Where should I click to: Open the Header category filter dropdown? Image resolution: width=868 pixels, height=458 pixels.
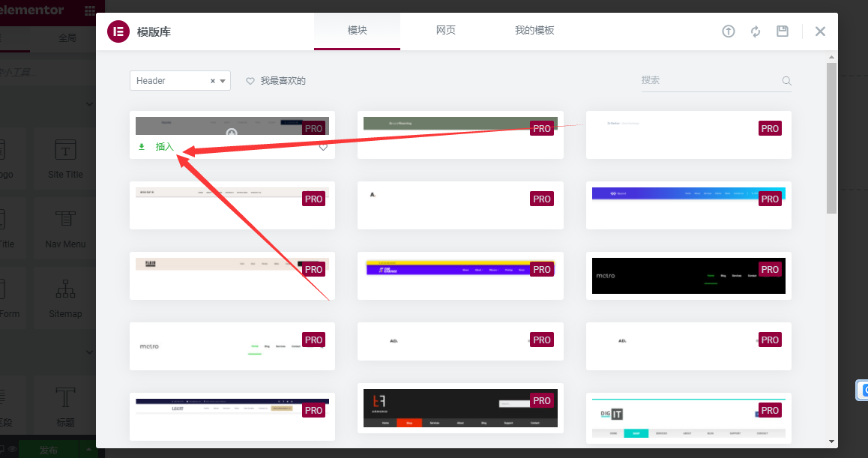[x=221, y=79]
